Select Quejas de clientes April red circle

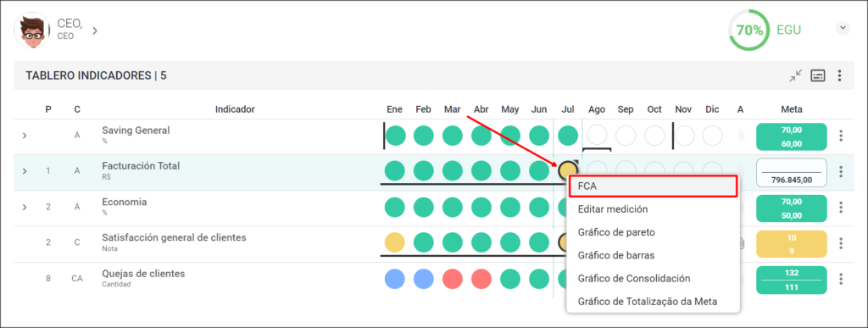pyautogui.click(x=481, y=278)
